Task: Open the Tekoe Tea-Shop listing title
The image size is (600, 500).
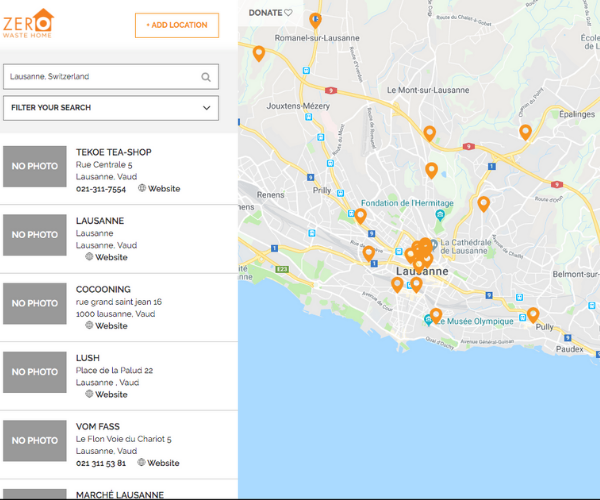Action: (x=114, y=152)
